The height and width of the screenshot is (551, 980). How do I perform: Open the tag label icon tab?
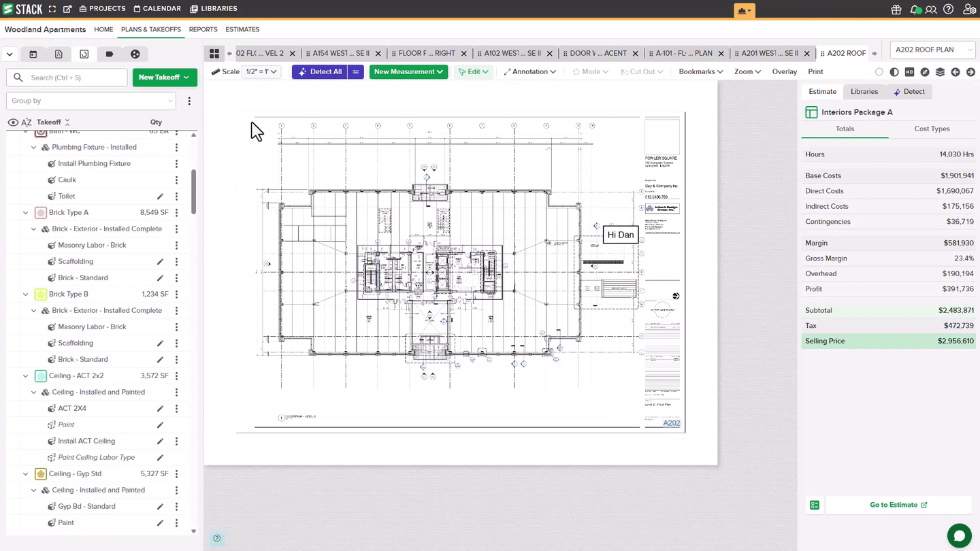[x=110, y=54]
